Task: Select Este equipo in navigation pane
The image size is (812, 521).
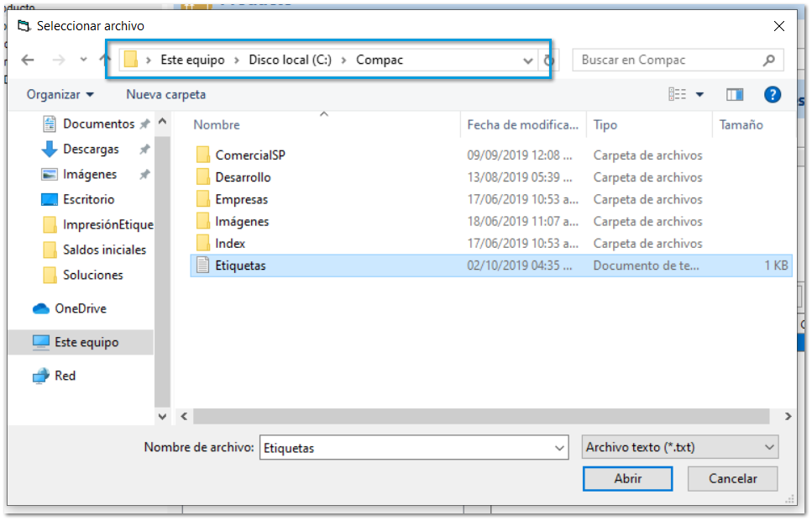Action: pos(86,342)
